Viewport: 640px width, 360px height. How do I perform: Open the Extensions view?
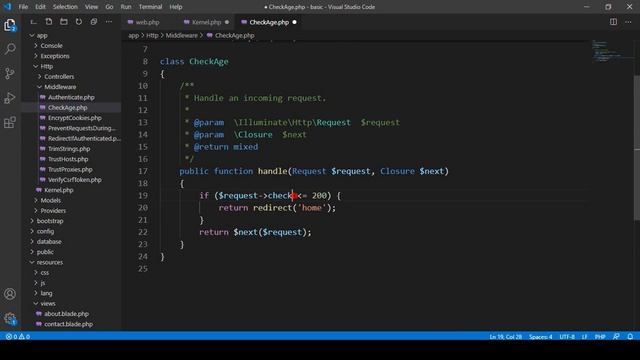(10, 122)
